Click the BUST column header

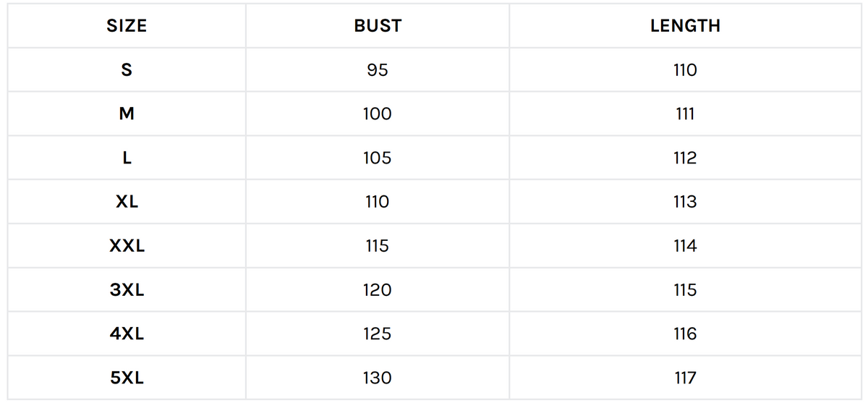point(378,26)
